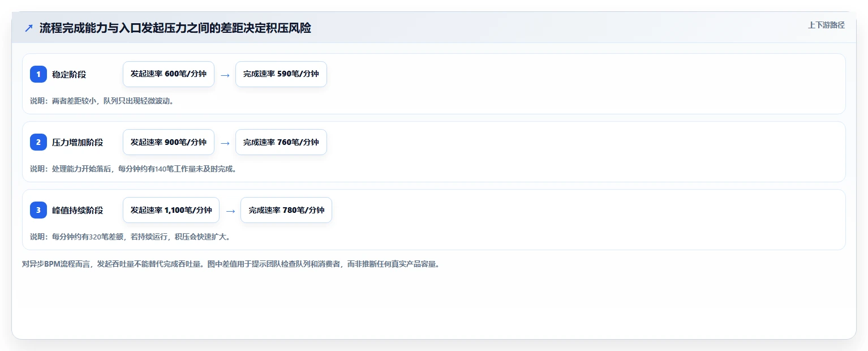The width and height of the screenshot is (868, 351).
Task: Click the diagonal arrow icon beside the title
Action: (x=29, y=28)
